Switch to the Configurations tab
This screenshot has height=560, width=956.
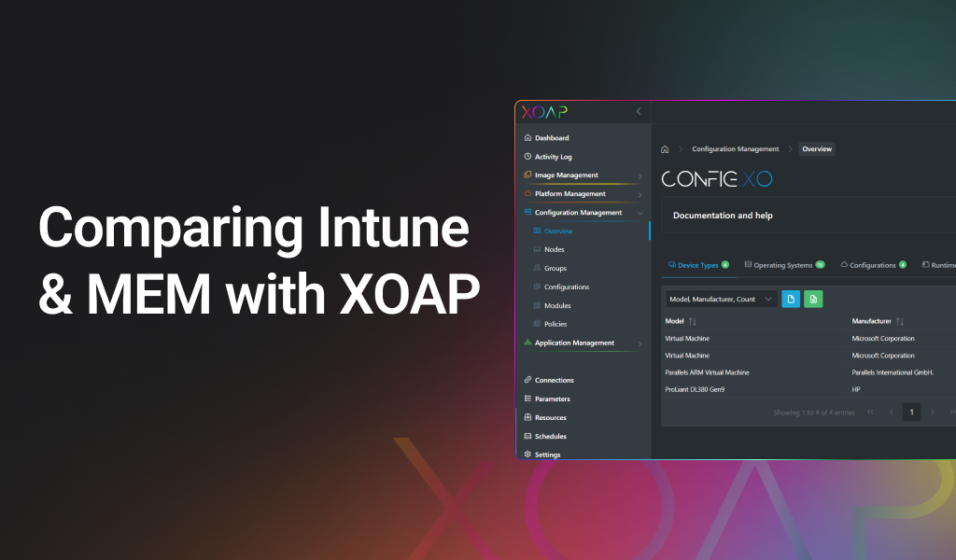pyautogui.click(x=873, y=265)
